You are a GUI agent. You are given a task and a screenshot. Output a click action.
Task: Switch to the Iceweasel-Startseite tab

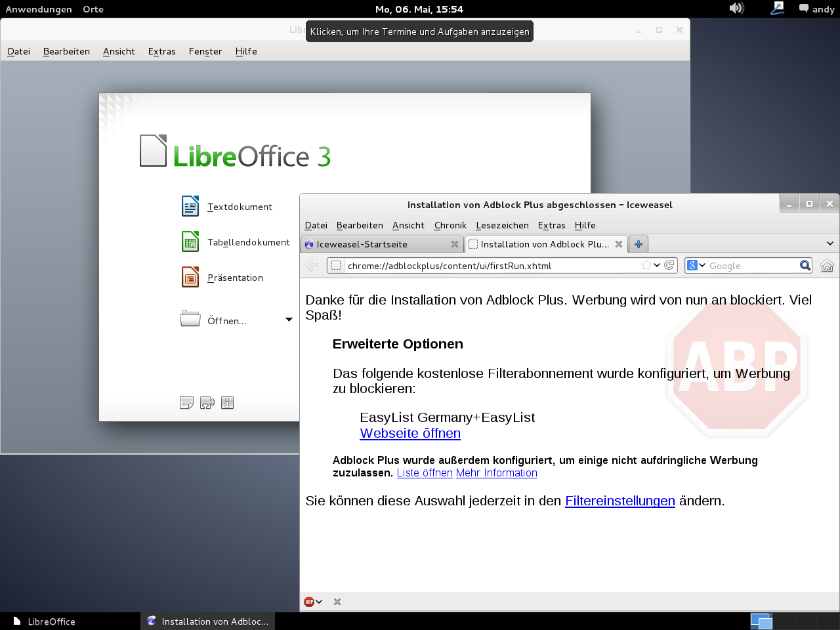click(374, 244)
